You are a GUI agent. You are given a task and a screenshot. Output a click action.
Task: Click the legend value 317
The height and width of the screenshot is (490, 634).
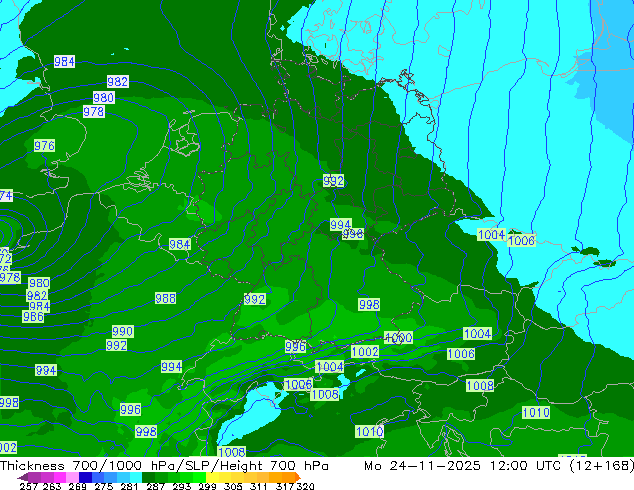click(285, 486)
